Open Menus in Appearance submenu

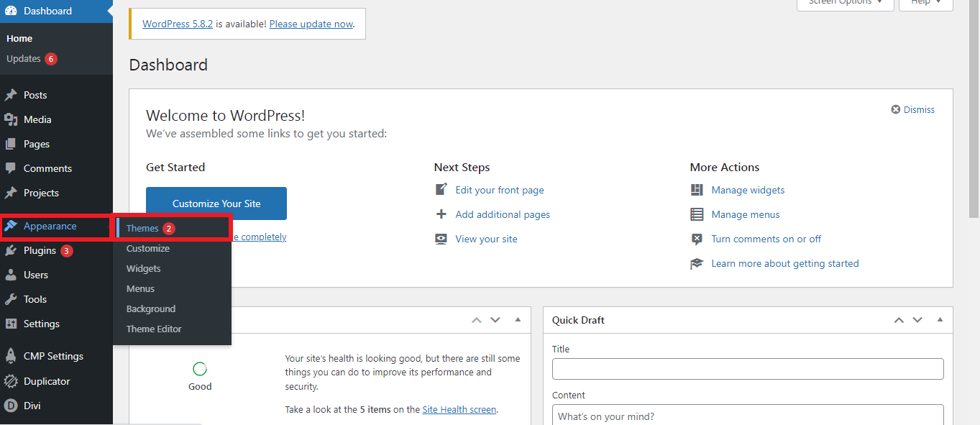pos(141,288)
